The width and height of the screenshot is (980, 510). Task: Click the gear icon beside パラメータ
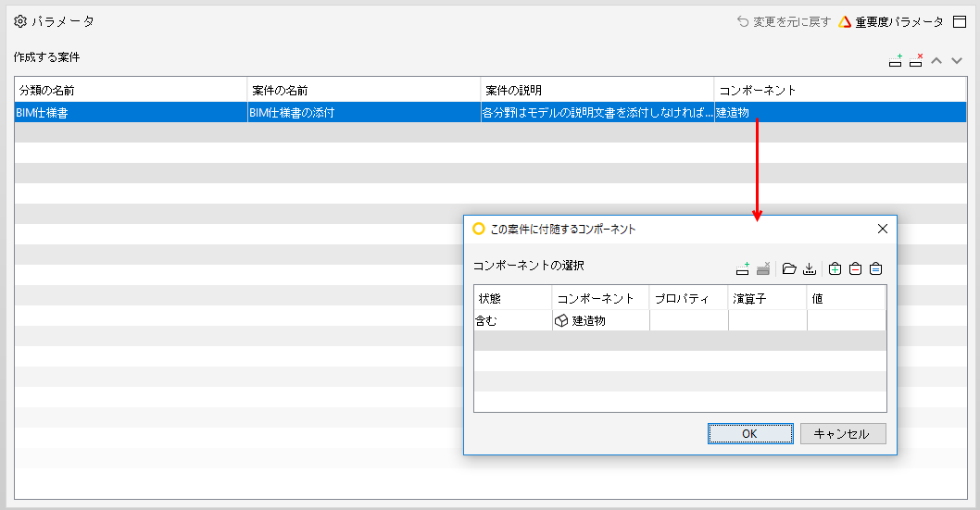20,21
